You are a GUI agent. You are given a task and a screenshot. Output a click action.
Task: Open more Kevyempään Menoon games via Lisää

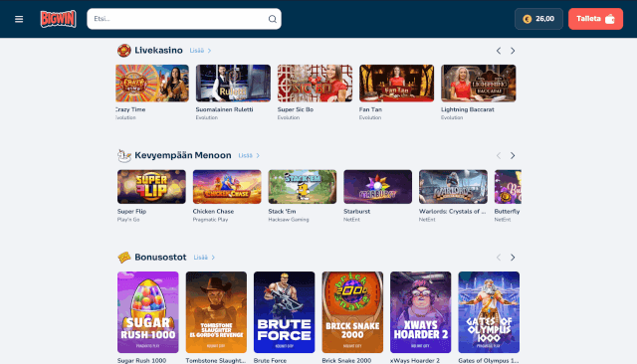click(x=249, y=155)
